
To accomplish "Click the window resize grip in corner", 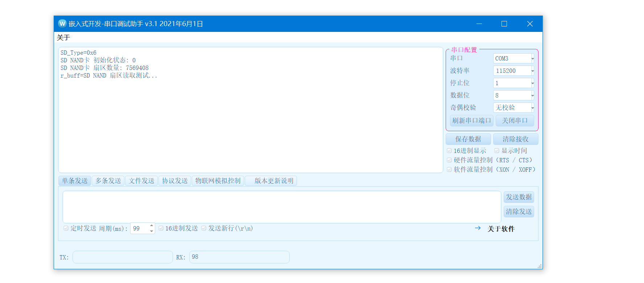I will 540,266.
